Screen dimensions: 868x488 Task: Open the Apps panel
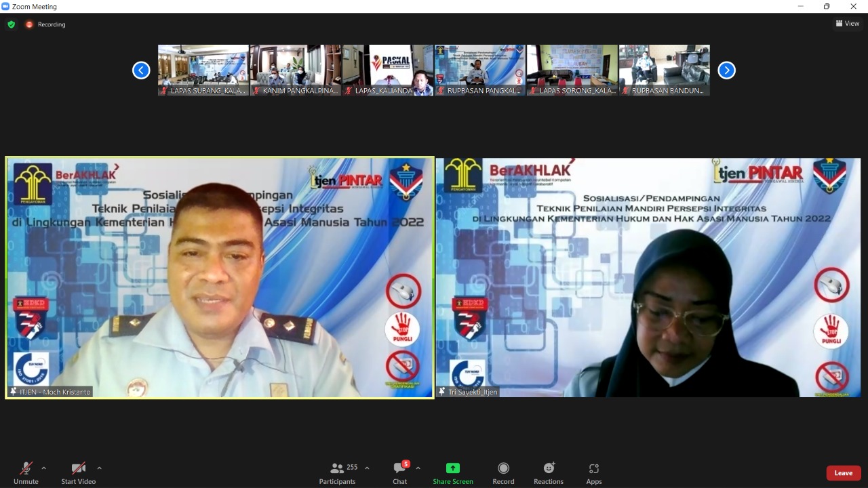coord(594,473)
